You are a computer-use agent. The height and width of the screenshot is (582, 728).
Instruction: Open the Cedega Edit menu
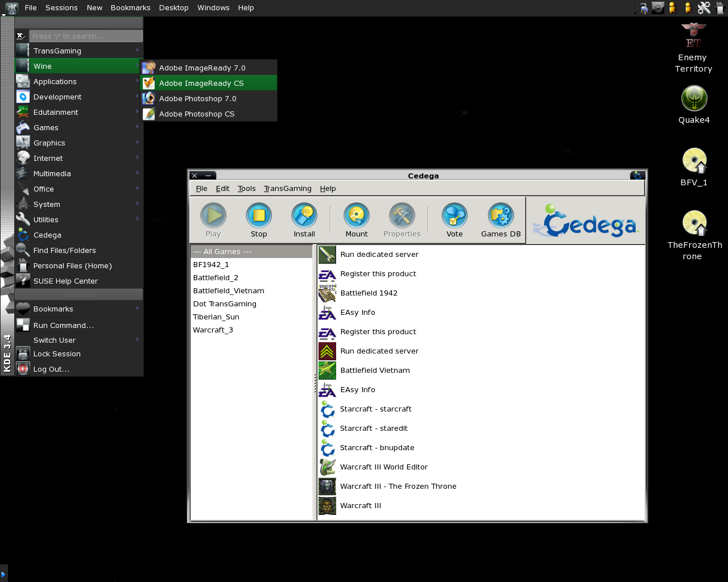(x=222, y=189)
